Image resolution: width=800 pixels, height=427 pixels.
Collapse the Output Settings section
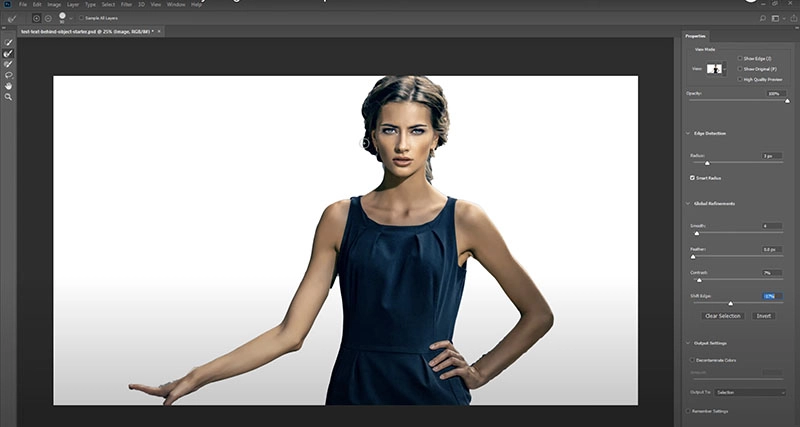(x=688, y=343)
